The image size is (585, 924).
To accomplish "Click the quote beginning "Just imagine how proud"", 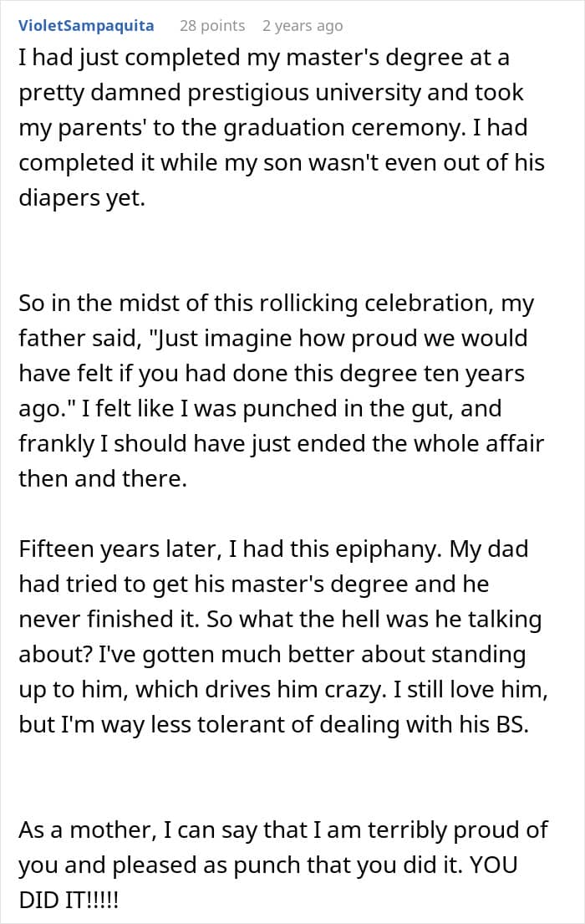I will [x=334, y=339].
